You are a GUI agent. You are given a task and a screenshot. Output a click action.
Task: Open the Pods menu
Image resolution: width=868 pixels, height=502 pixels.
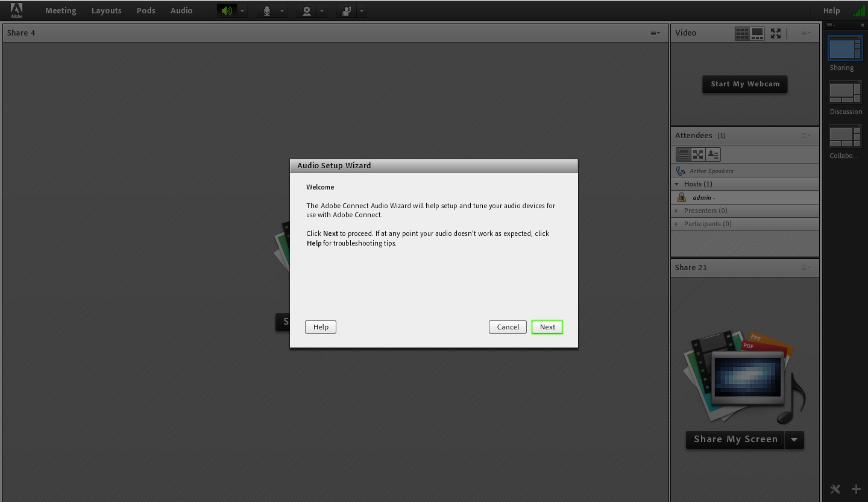[146, 11]
